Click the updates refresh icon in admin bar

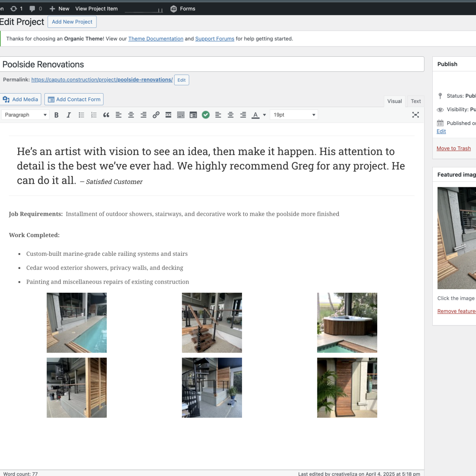13,9
